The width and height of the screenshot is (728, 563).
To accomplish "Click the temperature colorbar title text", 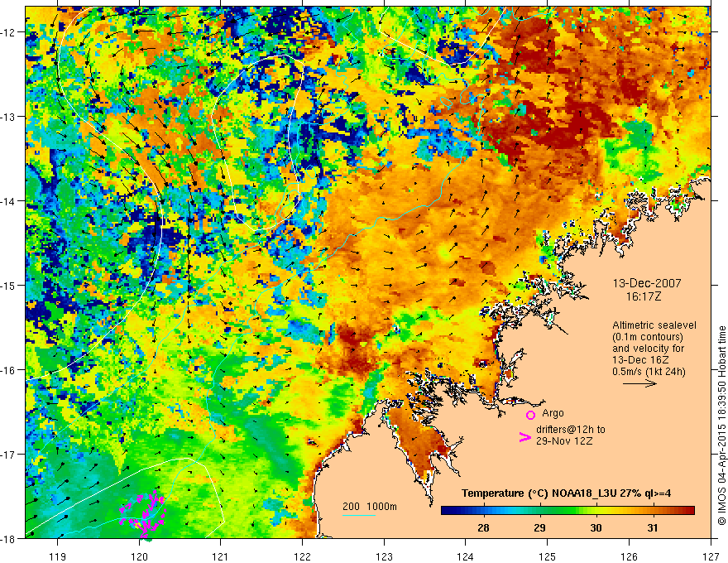I will pyautogui.click(x=566, y=493).
